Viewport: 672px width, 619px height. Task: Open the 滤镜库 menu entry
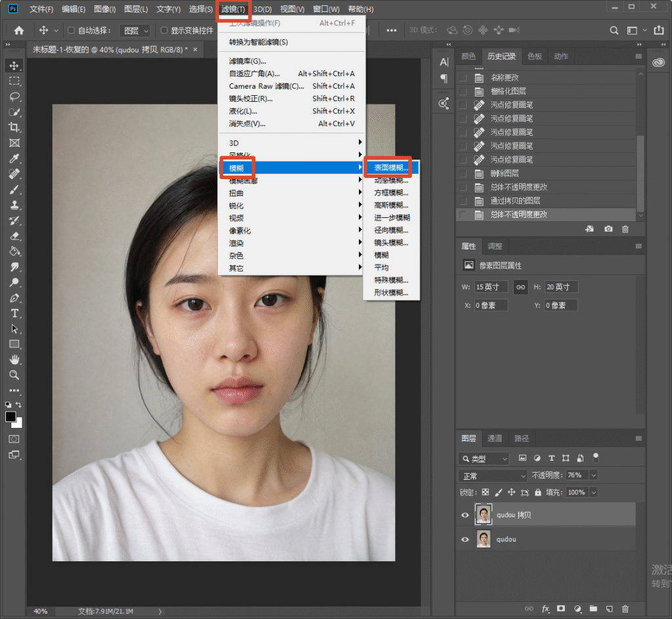291,61
